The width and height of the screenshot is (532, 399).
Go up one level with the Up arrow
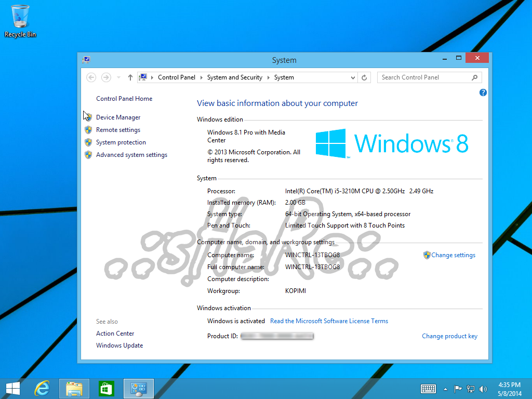tap(130, 77)
